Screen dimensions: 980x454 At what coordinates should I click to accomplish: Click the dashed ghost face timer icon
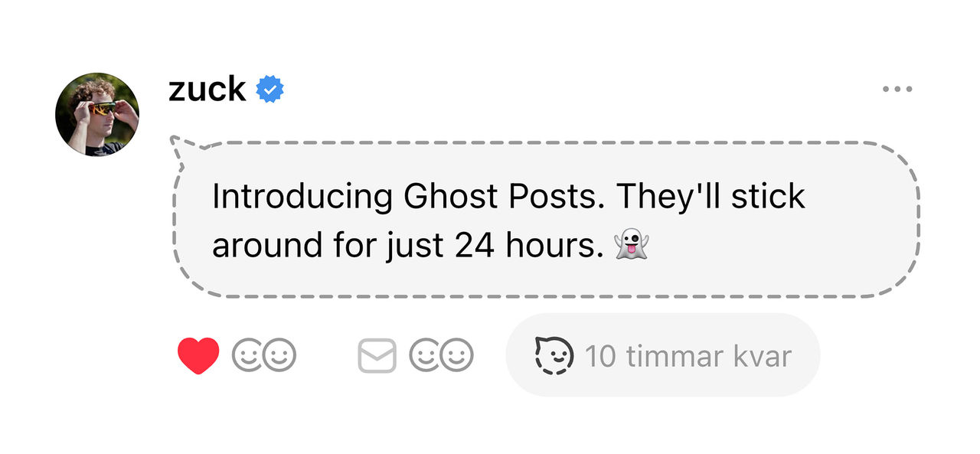[x=554, y=356]
